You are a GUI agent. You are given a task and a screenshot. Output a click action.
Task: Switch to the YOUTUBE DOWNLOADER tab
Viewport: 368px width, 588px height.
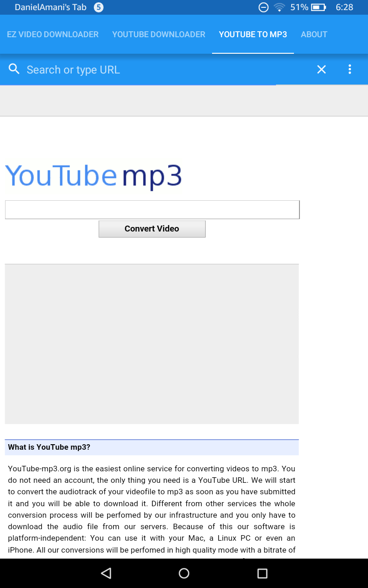[x=158, y=34]
